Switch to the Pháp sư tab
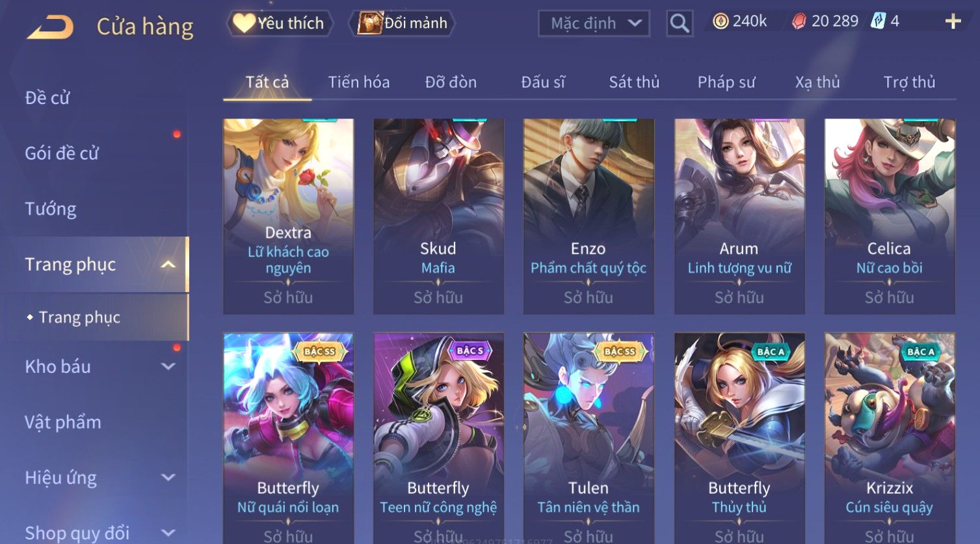Screen dimensions: 980x544 coord(726,82)
